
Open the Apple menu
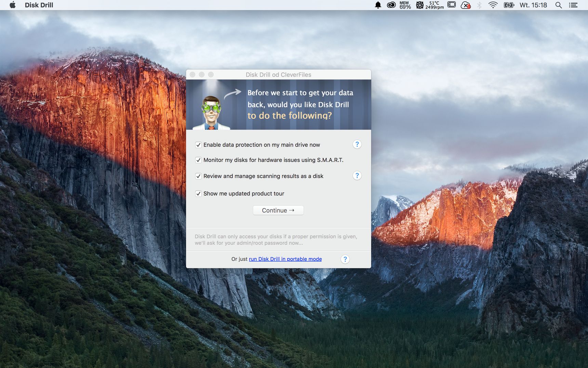point(13,5)
